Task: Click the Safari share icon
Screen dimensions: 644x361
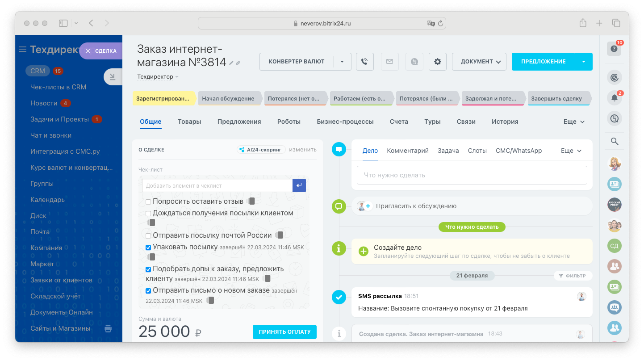Action: [x=582, y=23]
